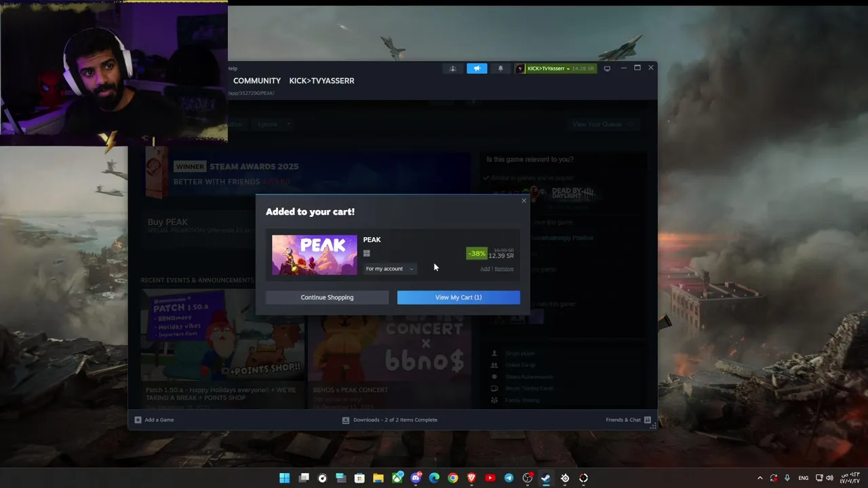Open Microsoft Store from taskbar
The height and width of the screenshot is (488, 868).
click(x=359, y=478)
